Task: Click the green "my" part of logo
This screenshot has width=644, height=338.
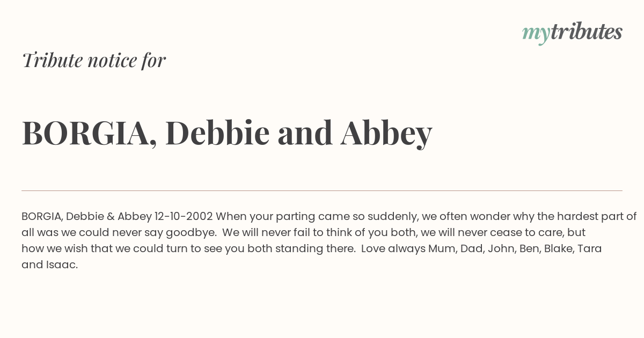Action: click(536, 34)
